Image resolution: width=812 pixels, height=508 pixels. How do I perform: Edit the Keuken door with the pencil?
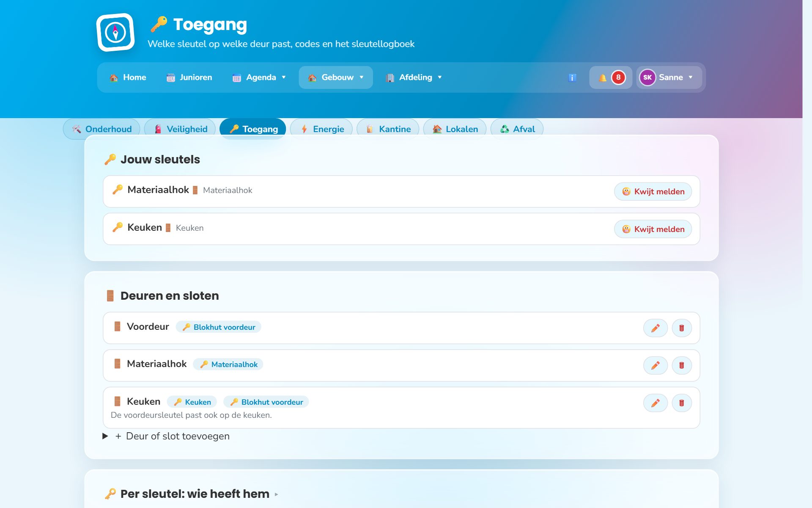click(x=655, y=403)
